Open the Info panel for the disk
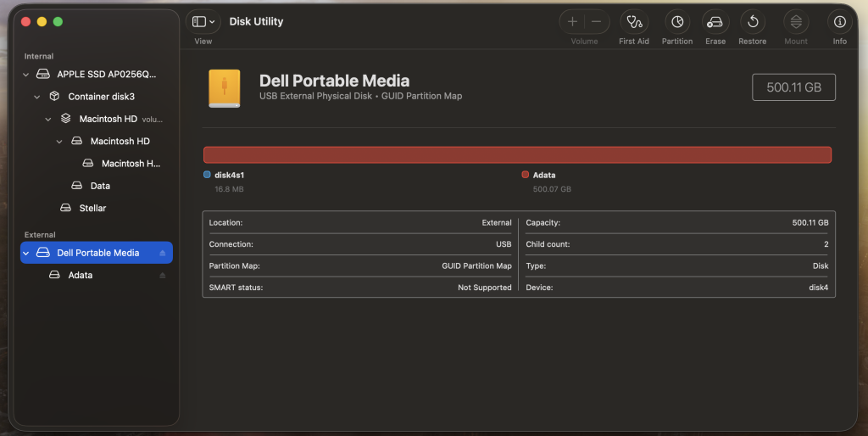Viewport: 868px width, 436px height. pos(840,21)
